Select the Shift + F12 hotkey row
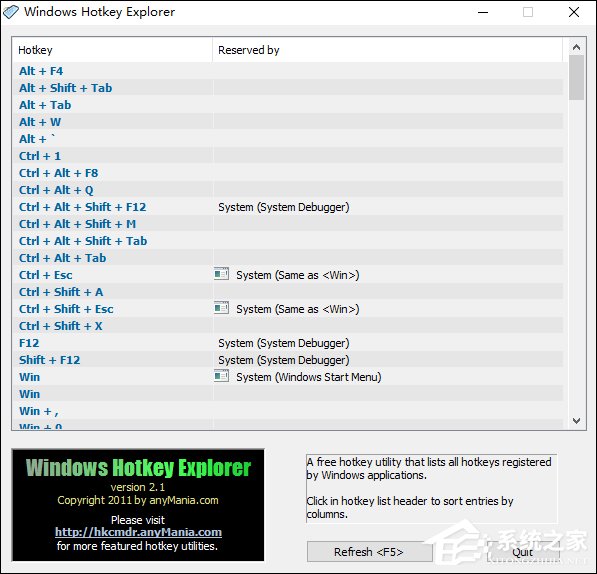 287,360
